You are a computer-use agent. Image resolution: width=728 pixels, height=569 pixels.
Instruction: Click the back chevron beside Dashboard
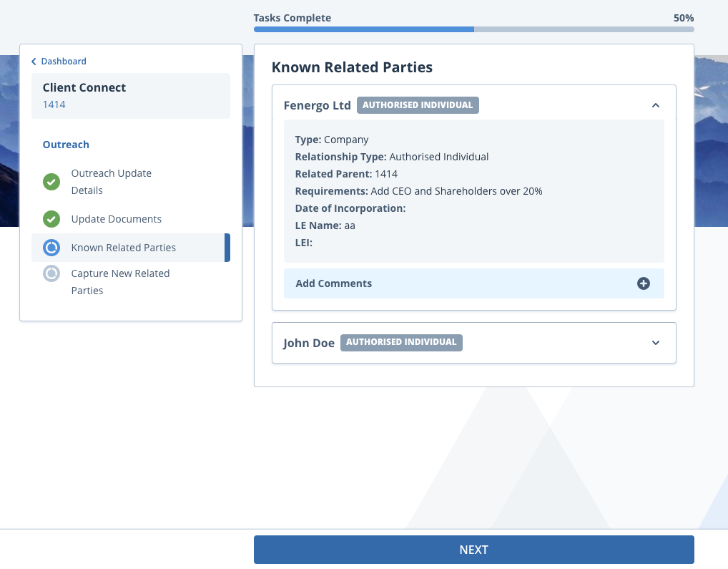click(34, 62)
